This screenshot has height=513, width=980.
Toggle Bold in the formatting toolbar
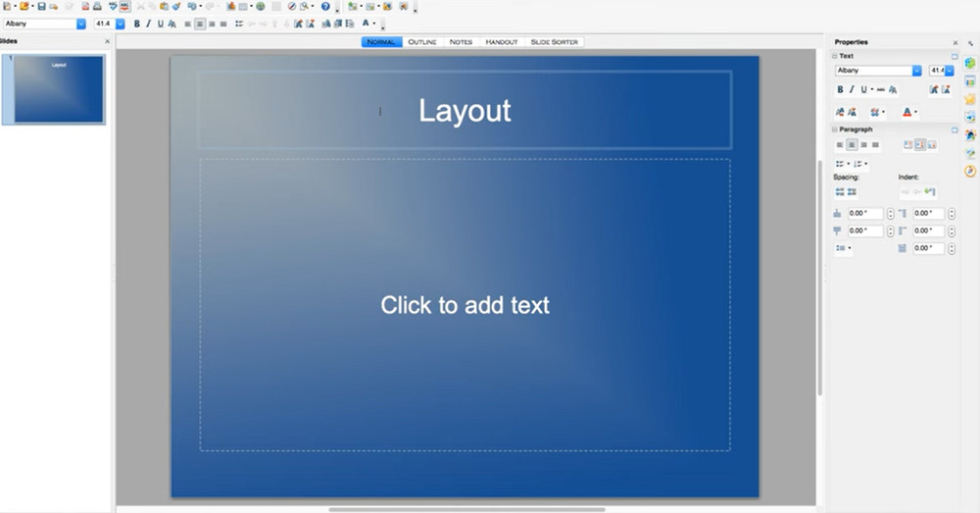136,24
